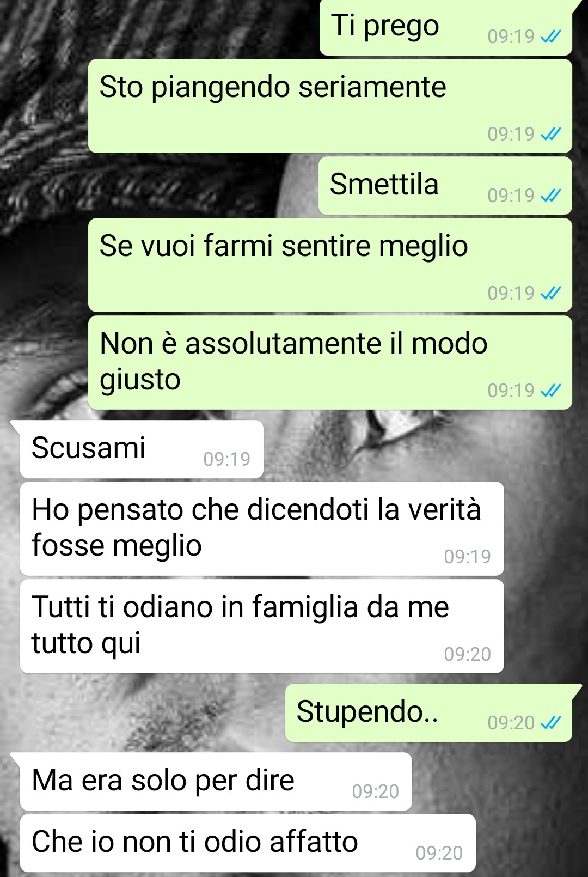Viewport: 588px width, 877px height.
Task: Tap the read receipt on "Sto piangendo seriamente"
Action: pos(550,134)
